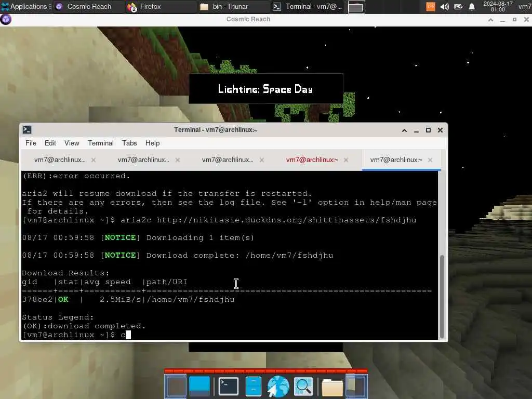Close the third terminal tab
The image size is (532, 399).
coord(262,160)
